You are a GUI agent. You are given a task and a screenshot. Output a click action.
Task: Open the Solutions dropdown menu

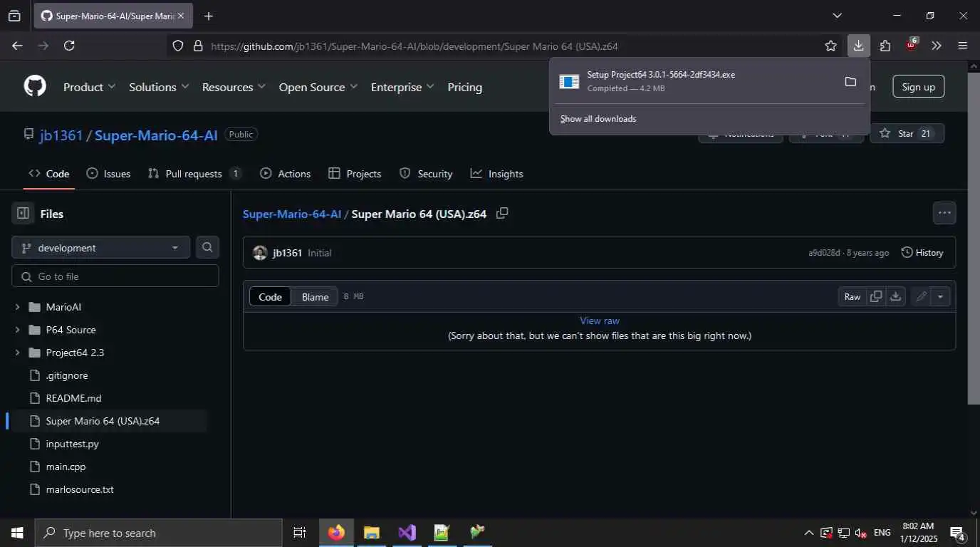click(x=159, y=87)
